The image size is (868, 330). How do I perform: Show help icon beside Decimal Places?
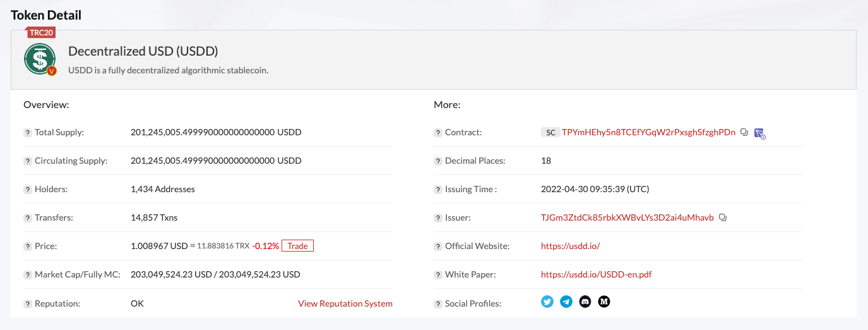coord(438,161)
